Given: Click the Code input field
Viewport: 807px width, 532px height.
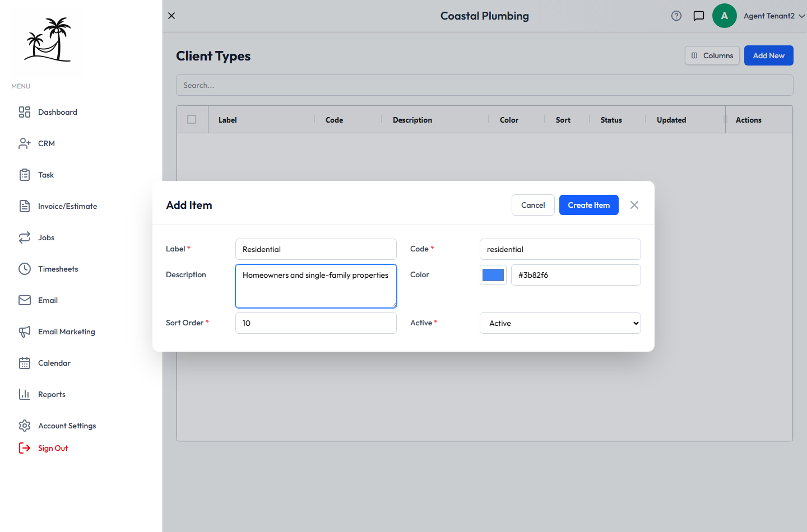Looking at the screenshot, I should pos(560,249).
